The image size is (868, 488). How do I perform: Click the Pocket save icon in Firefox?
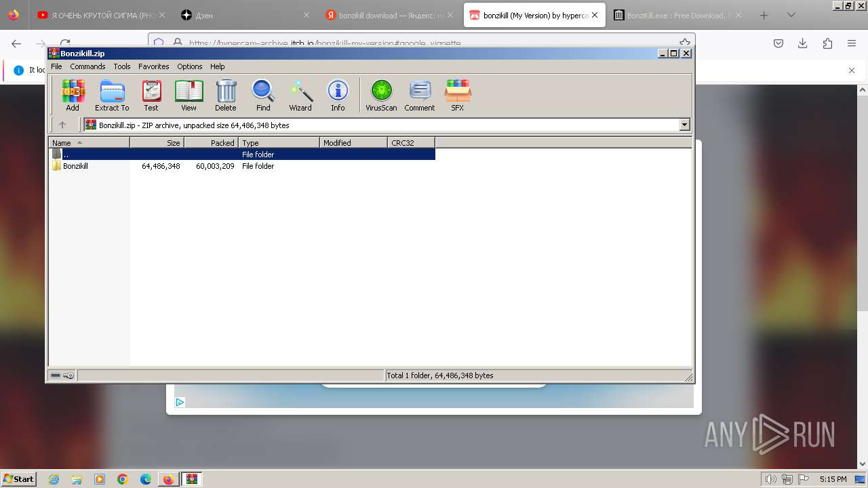[x=778, y=43]
